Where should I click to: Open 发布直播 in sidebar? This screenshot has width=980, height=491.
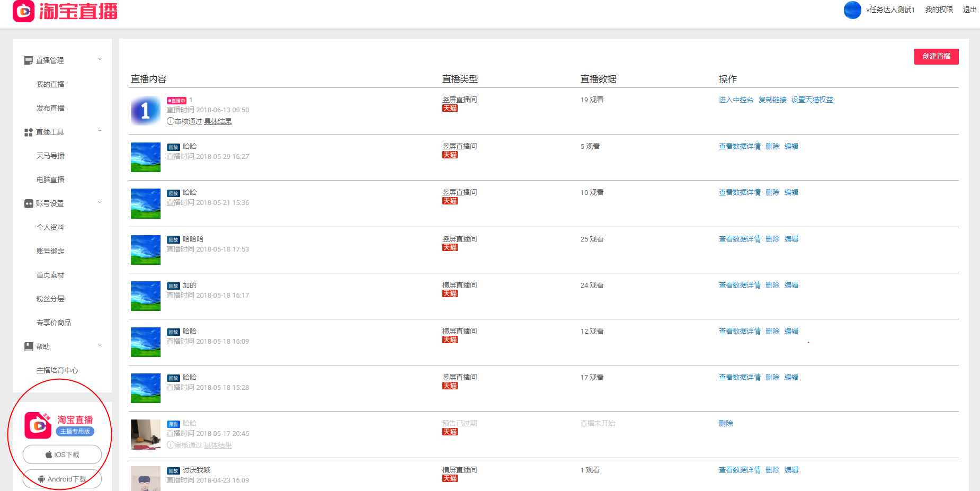(50, 108)
